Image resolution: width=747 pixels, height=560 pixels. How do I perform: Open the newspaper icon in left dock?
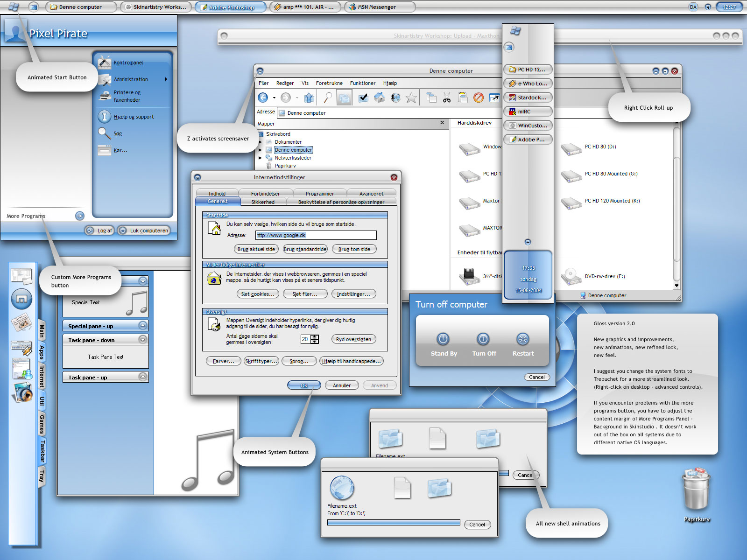21,322
